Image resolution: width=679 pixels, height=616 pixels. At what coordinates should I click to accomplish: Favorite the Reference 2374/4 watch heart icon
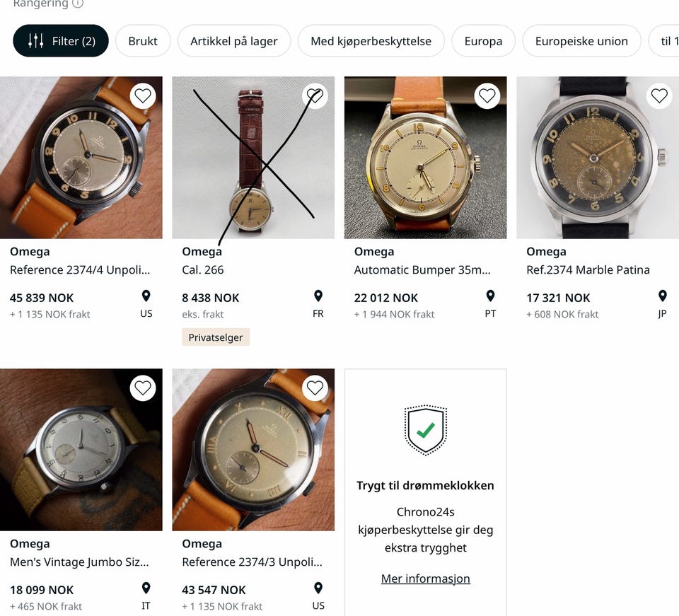[143, 96]
